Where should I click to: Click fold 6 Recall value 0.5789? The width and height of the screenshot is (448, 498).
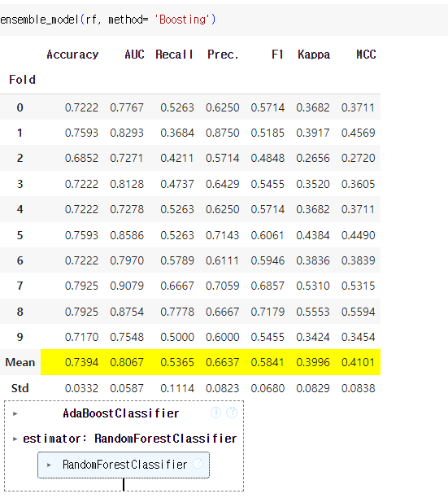click(177, 260)
